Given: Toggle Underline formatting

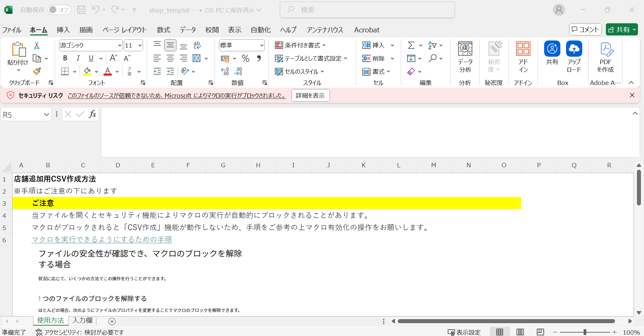Looking at the screenshot, I should coord(91,58).
